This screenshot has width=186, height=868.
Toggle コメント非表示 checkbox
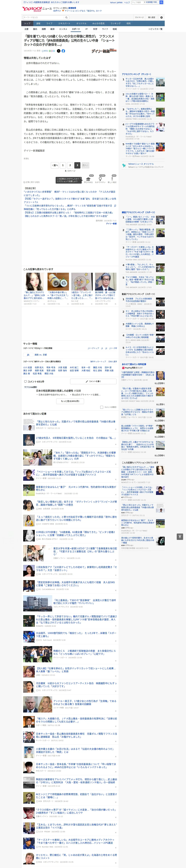tap(102, 407)
